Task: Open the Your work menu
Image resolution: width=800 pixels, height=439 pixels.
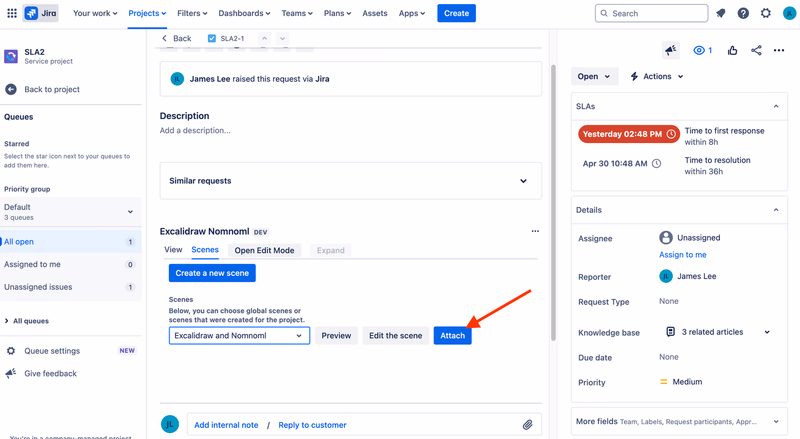Action: 95,13
